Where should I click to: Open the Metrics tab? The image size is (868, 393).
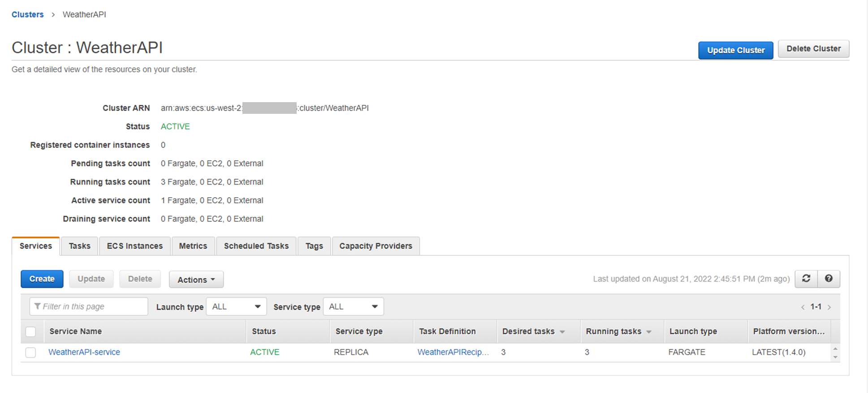point(193,246)
